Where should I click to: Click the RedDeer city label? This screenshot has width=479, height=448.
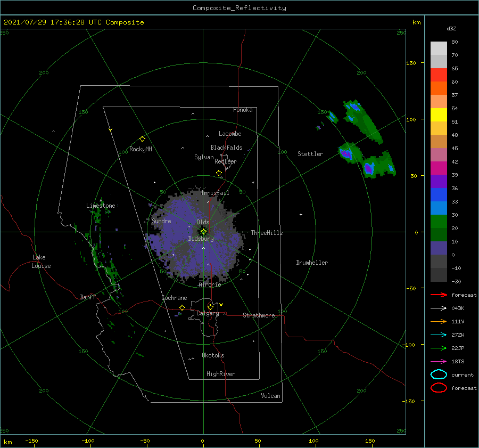[226, 161]
